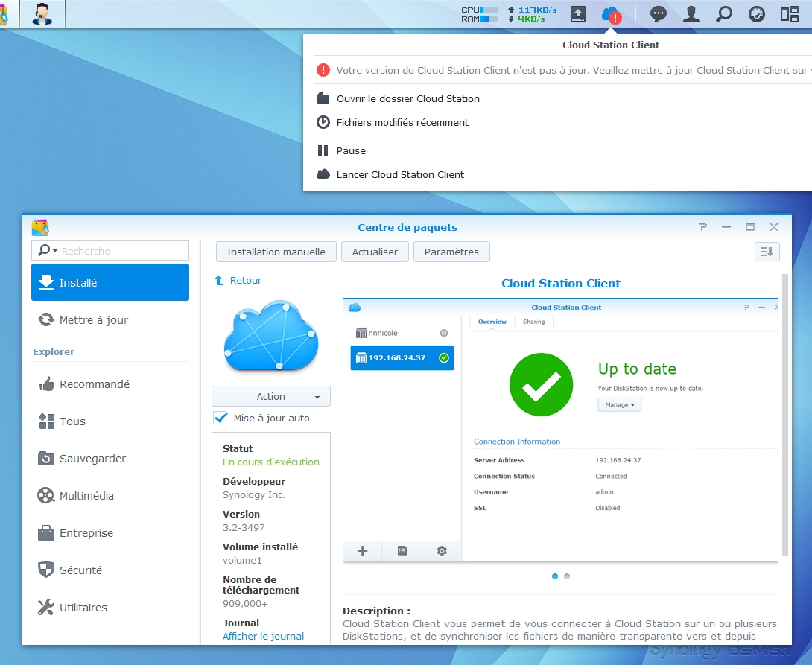
Task: Show the second screenshot via gray dot
Action: 567,576
